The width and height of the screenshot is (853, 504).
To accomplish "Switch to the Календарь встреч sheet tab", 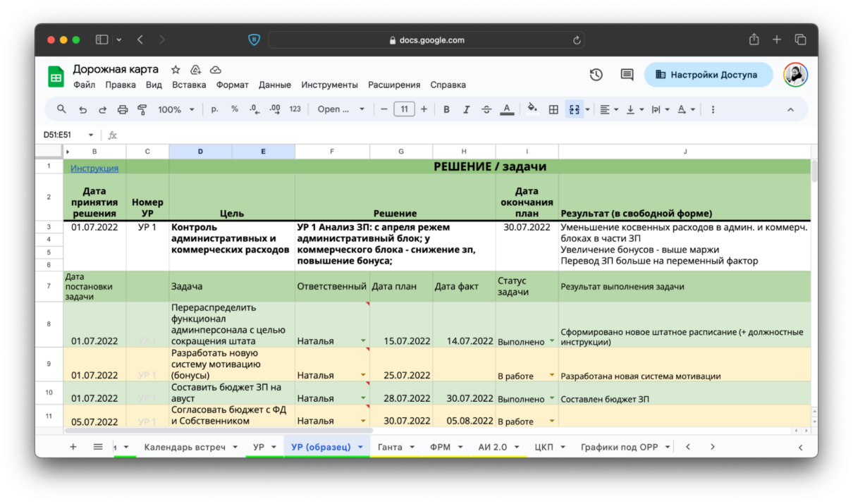I will (185, 447).
